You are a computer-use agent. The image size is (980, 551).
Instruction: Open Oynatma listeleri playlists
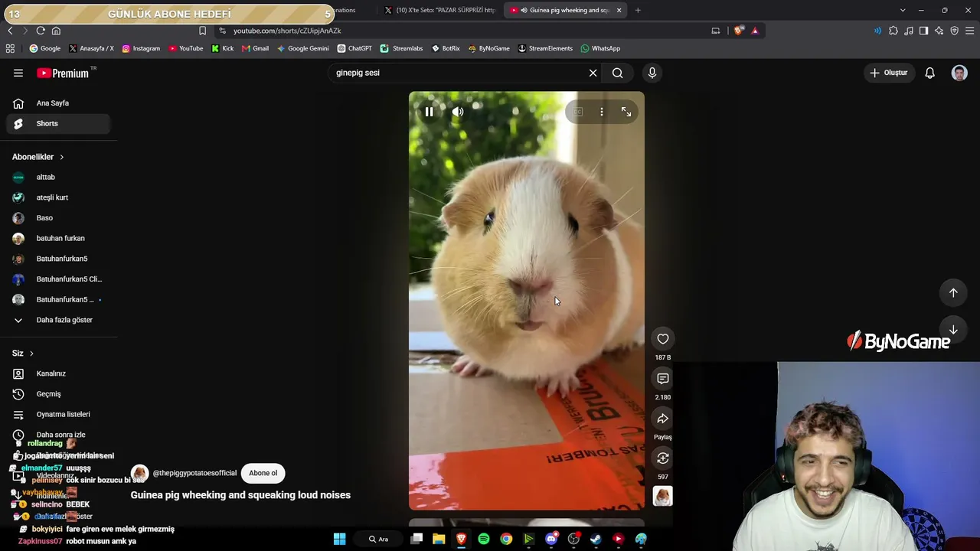click(x=58, y=414)
